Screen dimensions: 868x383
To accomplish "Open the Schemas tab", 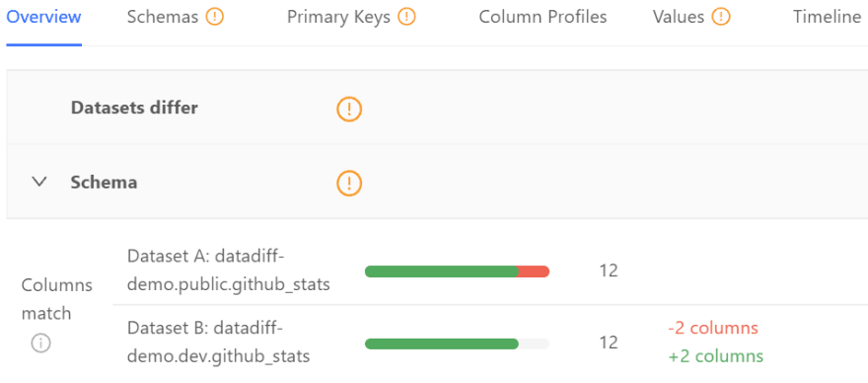I will 162,17.
